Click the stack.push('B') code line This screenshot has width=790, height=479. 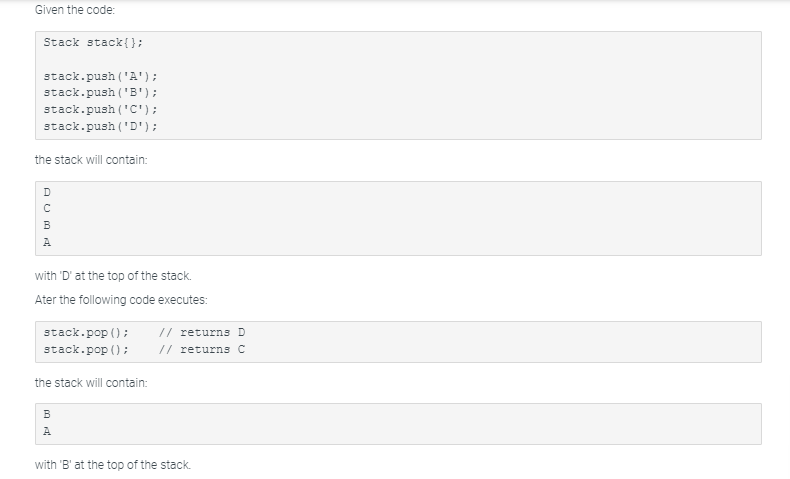pos(101,93)
